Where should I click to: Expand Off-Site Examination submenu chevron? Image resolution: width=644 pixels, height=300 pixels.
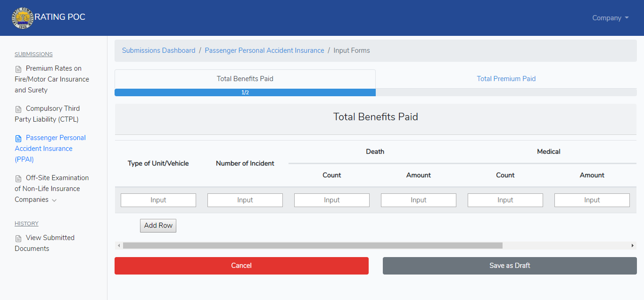click(54, 200)
